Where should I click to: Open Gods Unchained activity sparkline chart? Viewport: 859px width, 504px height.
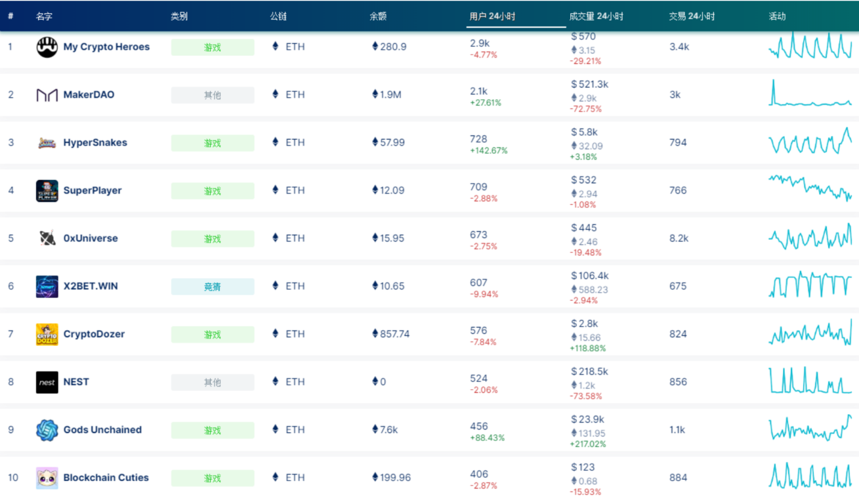click(810, 428)
